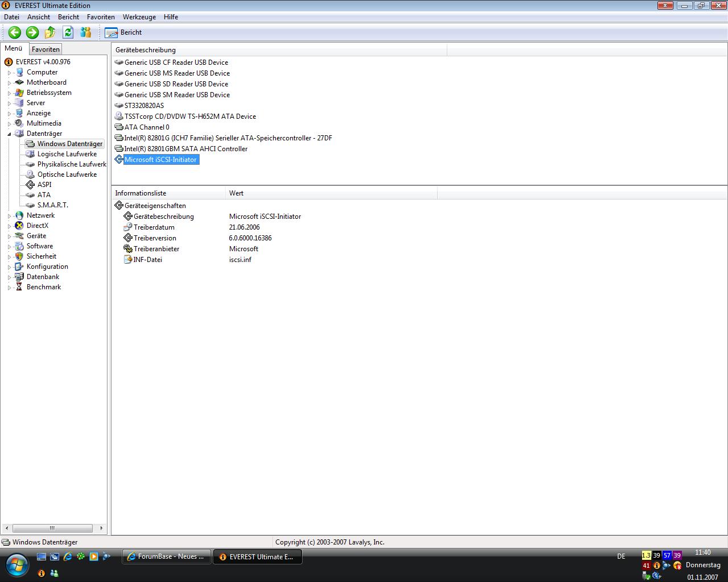Expand the Anzeige tree node
Screen dimensions: 728x582
[10, 114]
